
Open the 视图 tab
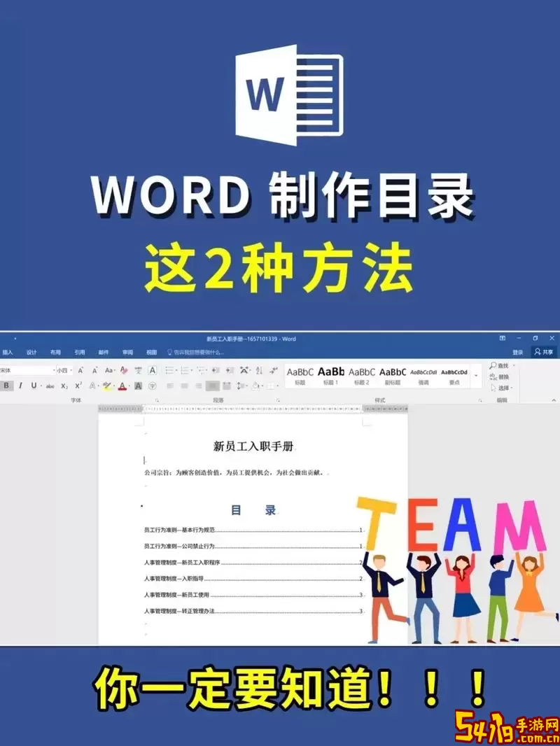(151, 353)
